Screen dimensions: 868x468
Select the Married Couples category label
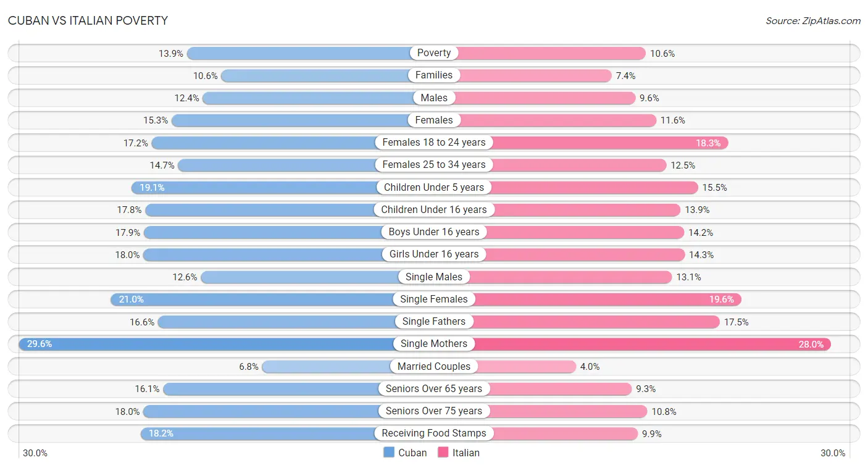point(434,366)
